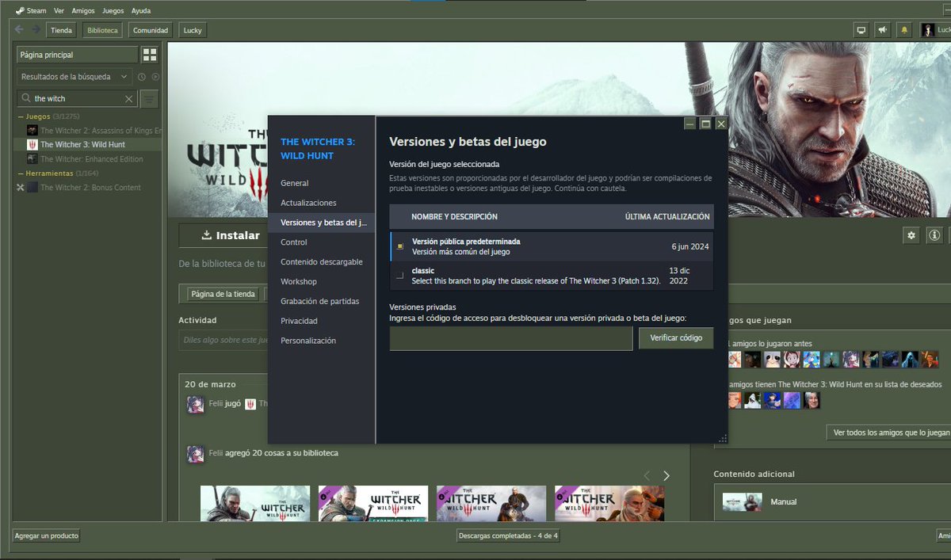Clear the library search text

129,98
